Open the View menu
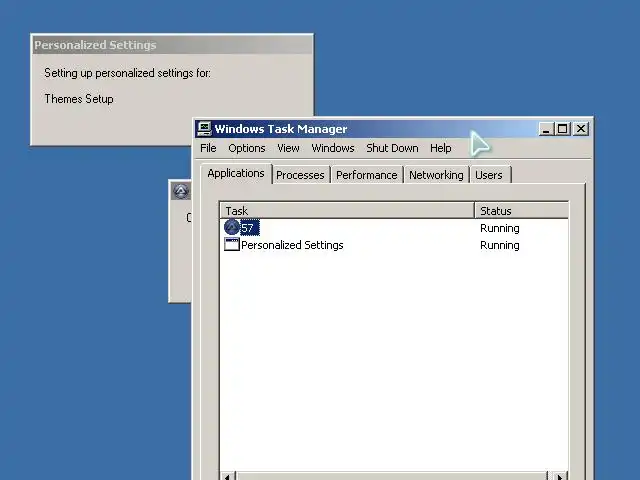 tap(288, 148)
